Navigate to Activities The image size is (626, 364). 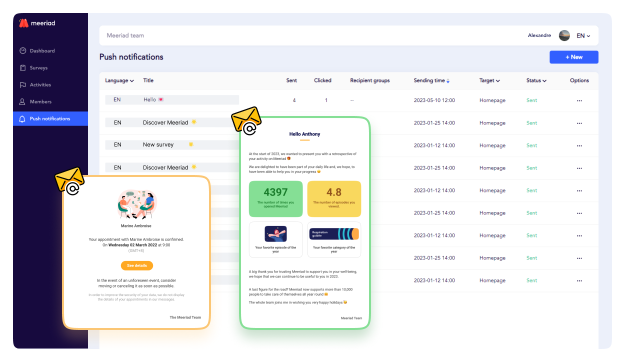[35, 85]
